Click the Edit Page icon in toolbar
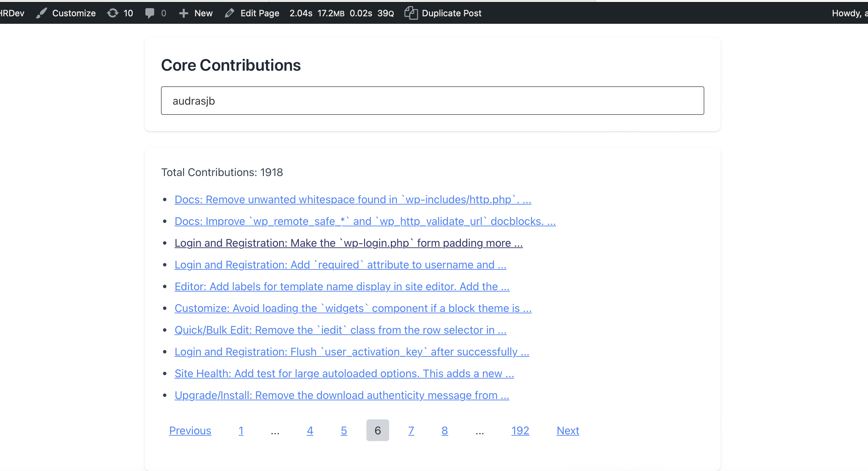 coord(230,12)
